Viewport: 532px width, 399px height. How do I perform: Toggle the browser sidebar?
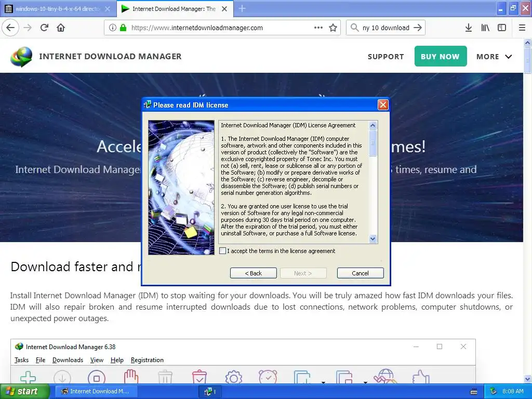502,28
